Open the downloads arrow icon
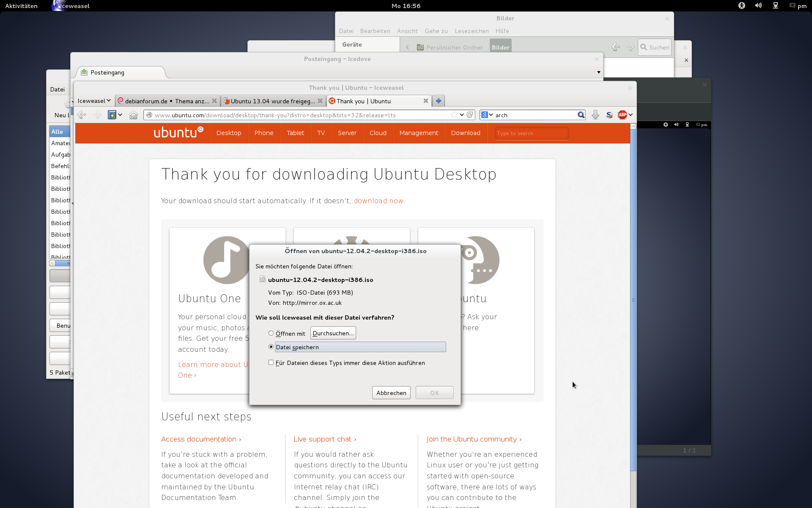Image resolution: width=812 pixels, height=508 pixels. [595, 115]
